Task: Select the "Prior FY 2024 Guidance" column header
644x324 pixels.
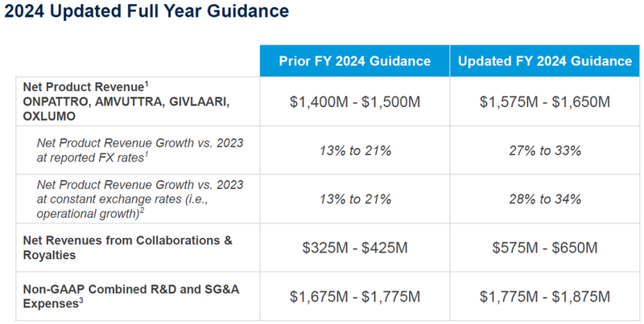Action: pos(355,61)
